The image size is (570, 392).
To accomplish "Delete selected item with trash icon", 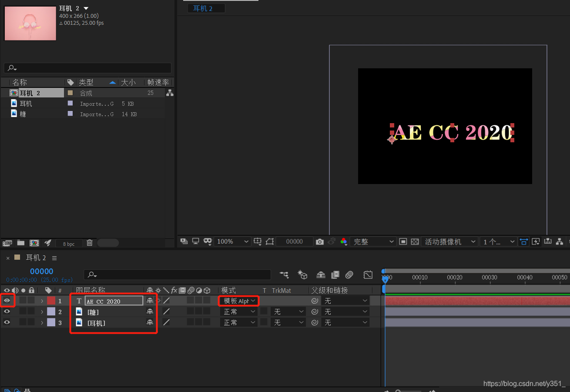I will 90,243.
